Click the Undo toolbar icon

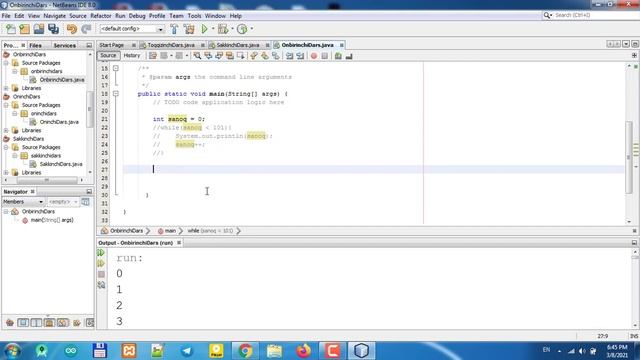(72, 29)
